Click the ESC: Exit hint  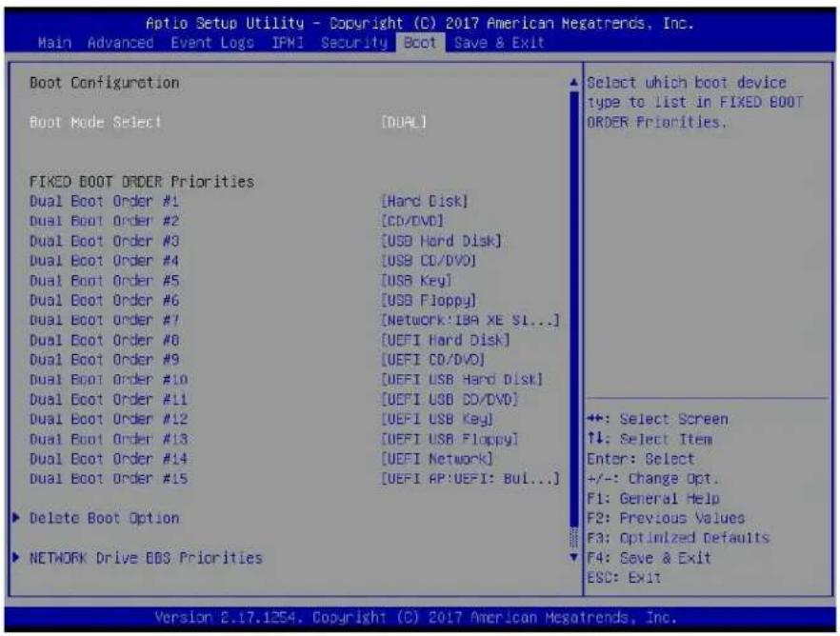coord(624,578)
